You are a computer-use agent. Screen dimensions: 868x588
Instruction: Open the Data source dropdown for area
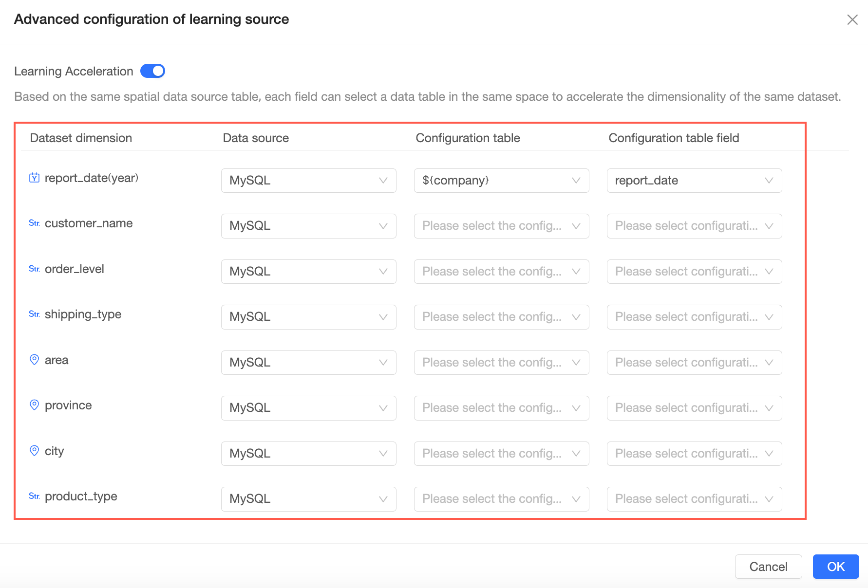(309, 363)
